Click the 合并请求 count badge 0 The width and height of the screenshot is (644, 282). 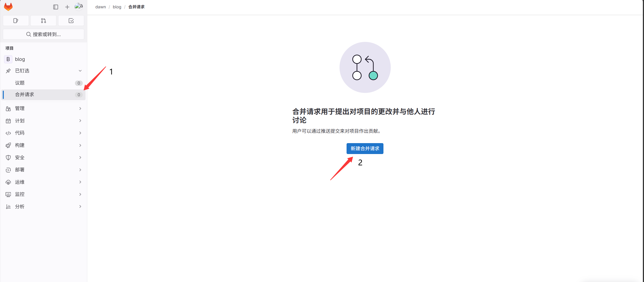pyautogui.click(x=79, y=95)
